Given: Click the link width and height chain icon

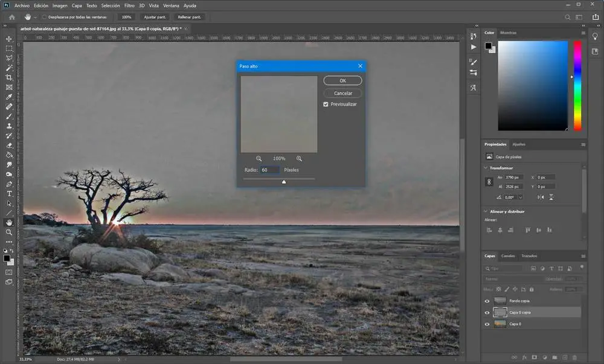Looking at the screenshot, I should 489,181.
